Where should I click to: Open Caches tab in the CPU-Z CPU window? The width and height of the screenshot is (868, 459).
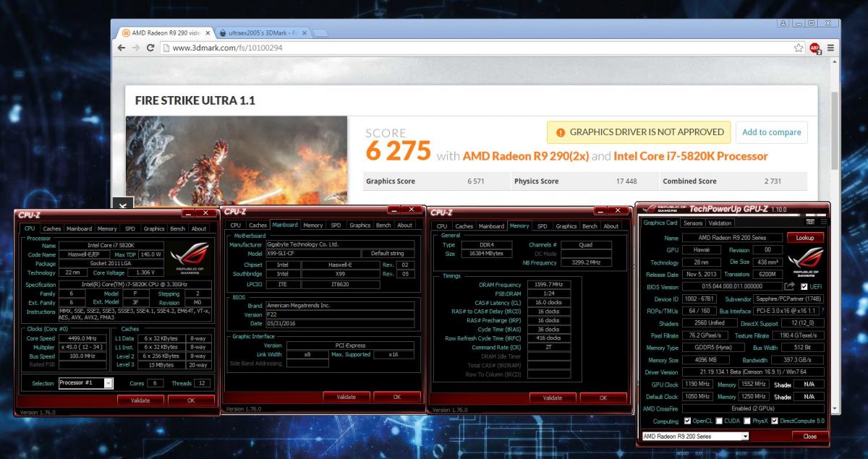(51, 228)
